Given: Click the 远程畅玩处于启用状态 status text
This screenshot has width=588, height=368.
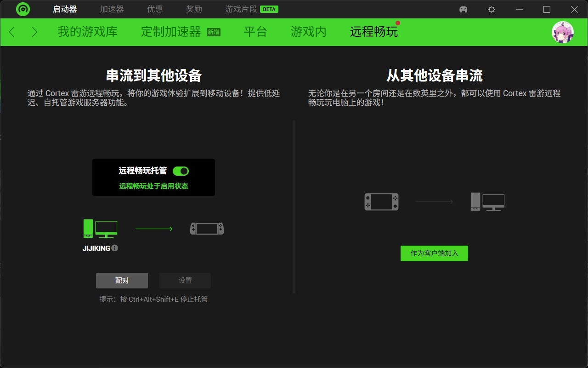Looking at the screenshot, I should (154, 186).
